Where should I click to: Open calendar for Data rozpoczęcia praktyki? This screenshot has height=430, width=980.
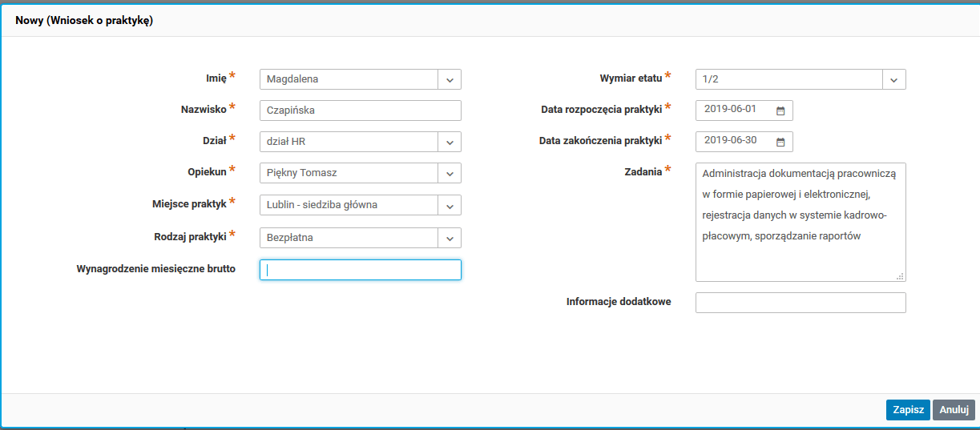780,111
